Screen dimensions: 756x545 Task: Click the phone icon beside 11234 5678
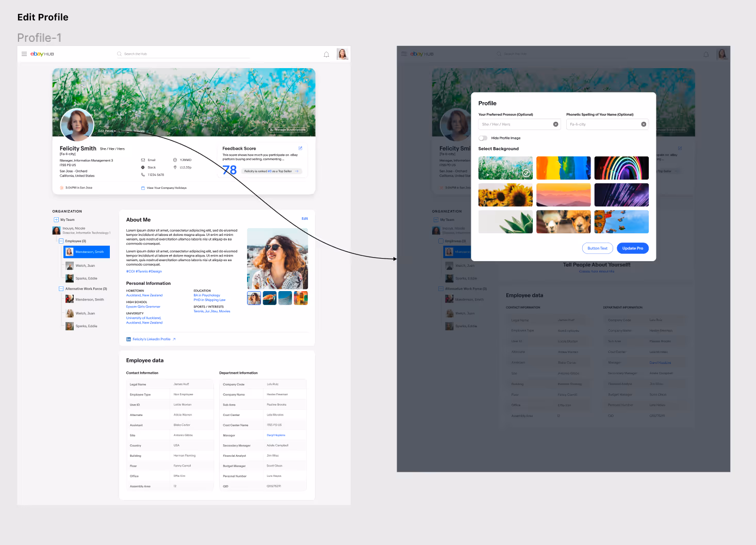(x=143, y=174)
